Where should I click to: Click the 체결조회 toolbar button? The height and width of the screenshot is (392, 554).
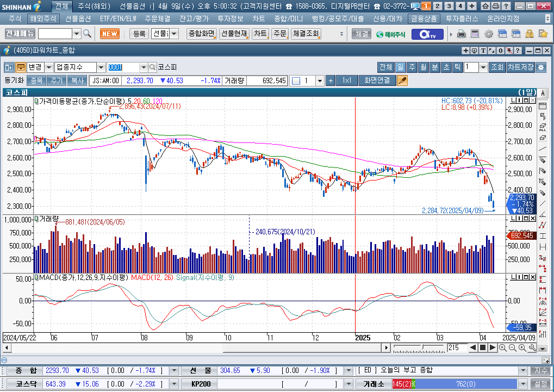tap(306, 34)
